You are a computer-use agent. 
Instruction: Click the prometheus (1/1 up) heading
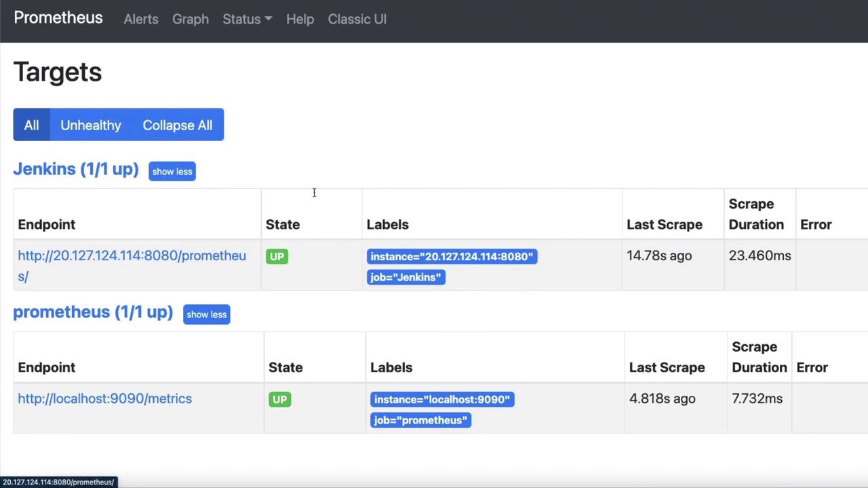click(93, 312)
